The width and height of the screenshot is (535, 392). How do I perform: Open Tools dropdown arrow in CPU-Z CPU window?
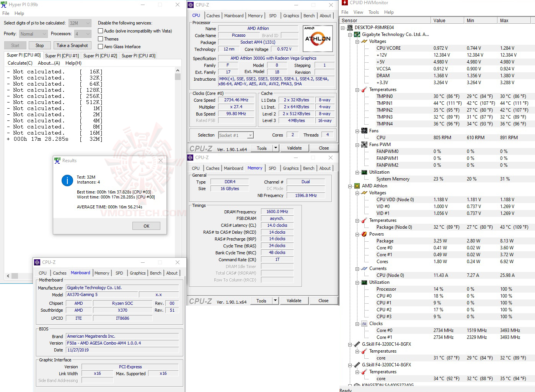[x=275, y=148]
